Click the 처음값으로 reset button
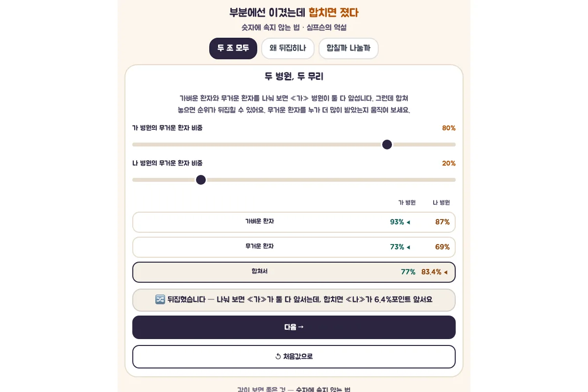Screen dimensions: 588x392 [294, 357]
